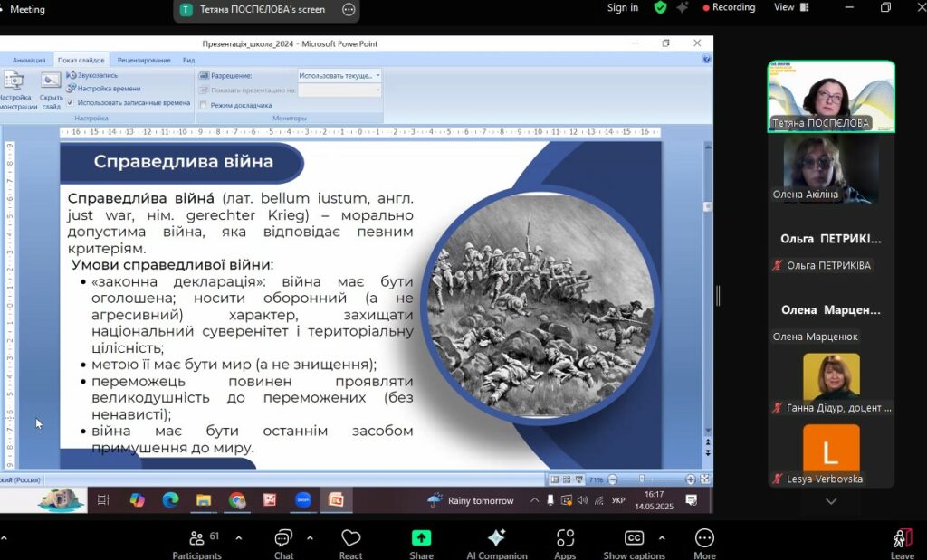This screenshot has height=560, width=927.
Task: Select Ганна Дідур video thumbnail
Action: 831,384
